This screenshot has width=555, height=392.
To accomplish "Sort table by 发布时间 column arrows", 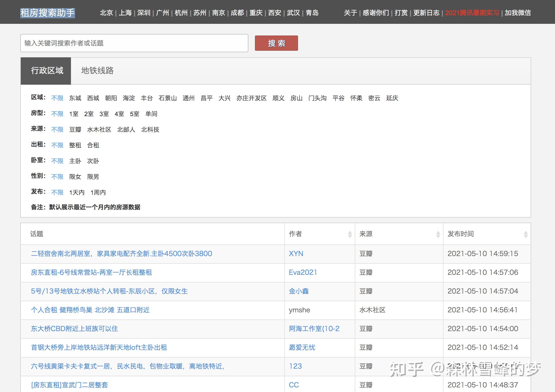I will (526, 234).
